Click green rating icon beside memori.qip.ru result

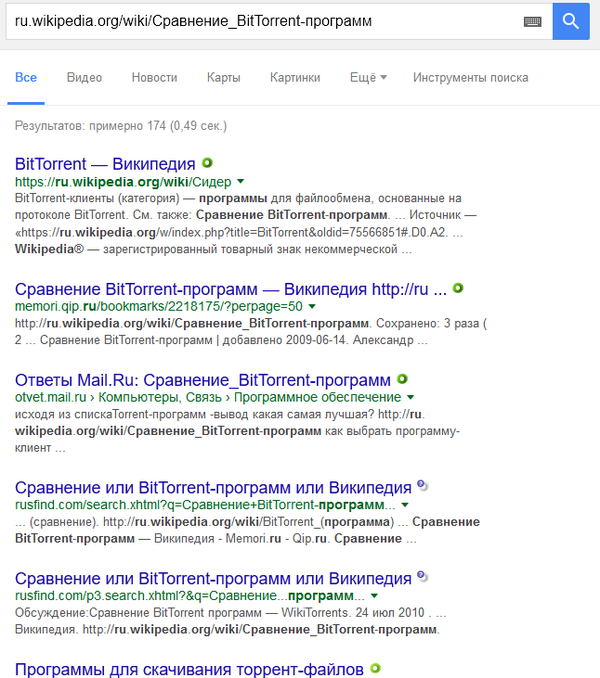click(458, 288)
